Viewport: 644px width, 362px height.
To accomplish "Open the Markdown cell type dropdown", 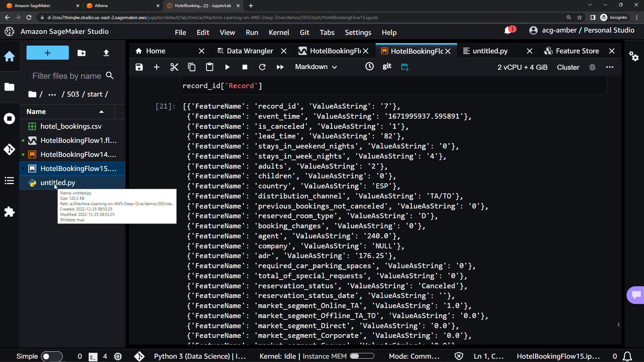I will 316,67.
